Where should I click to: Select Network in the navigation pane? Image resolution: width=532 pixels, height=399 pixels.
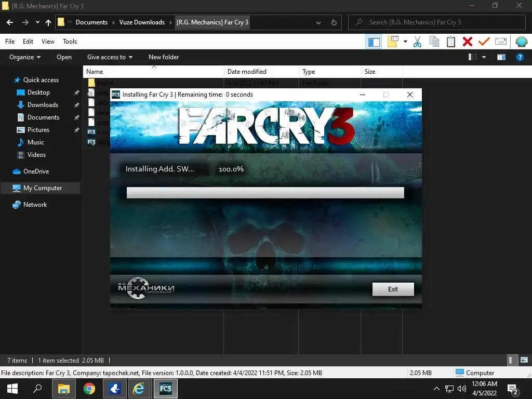click(x=35, y=205)
